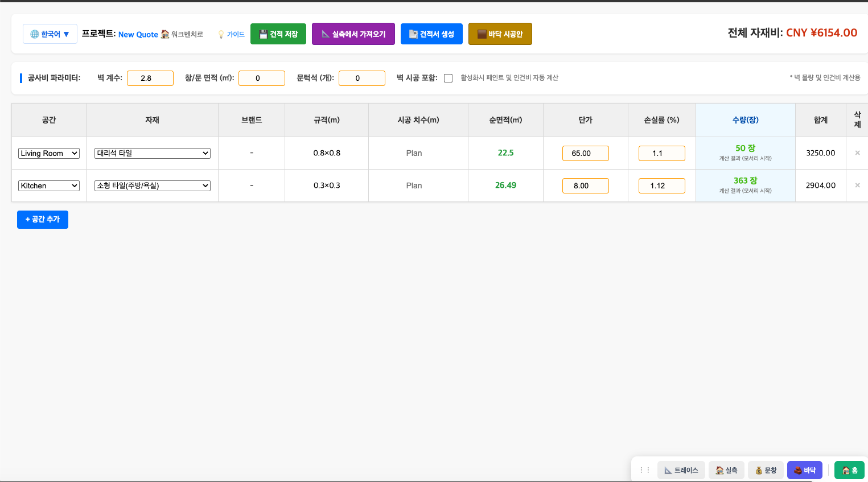Enable the 벽 시공 포함 checkbox
The width and height of the screenshot is (868, 482).
[x=449, y=78]
